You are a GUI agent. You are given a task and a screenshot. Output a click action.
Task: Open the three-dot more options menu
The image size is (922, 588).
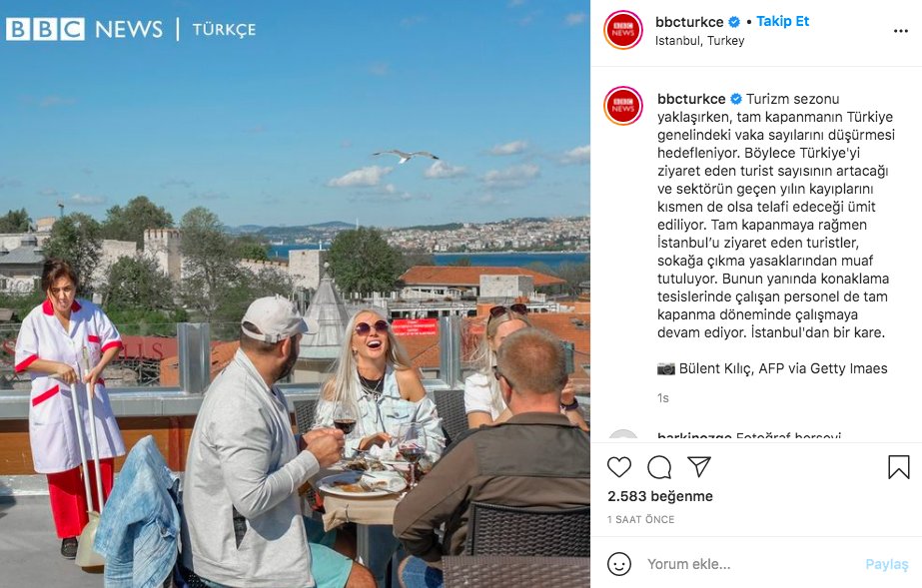tap(901, 31)
